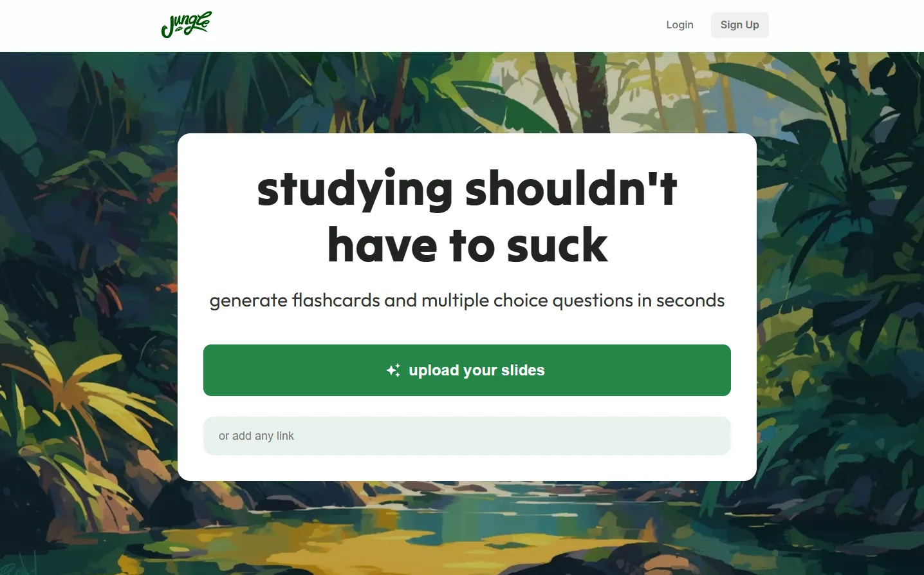Click the 'upload your slides' text label
Viewport: 924px width, 575px height.
click(477, 370)
